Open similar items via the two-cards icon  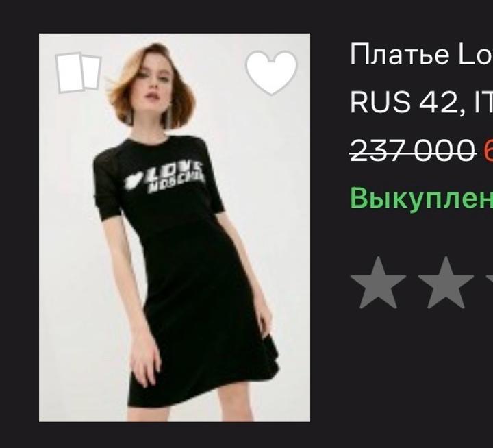(79, 73)
